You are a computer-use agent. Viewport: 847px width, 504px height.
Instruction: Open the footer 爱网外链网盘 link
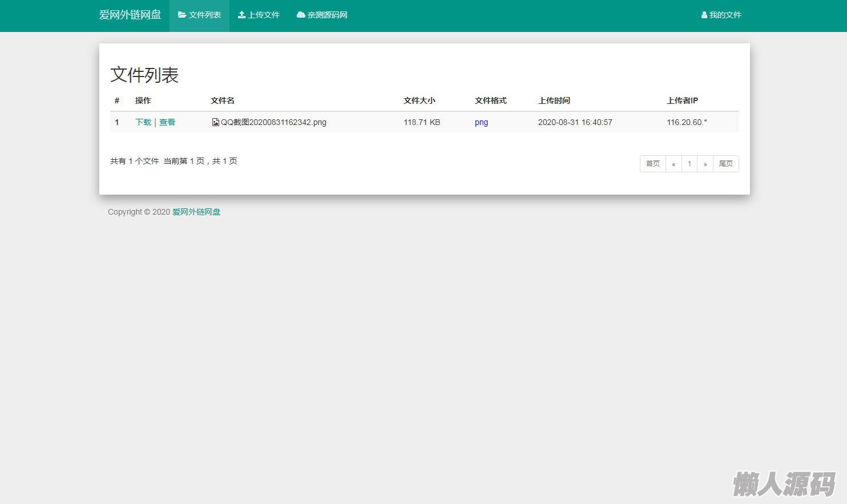[x=196, y=212]
